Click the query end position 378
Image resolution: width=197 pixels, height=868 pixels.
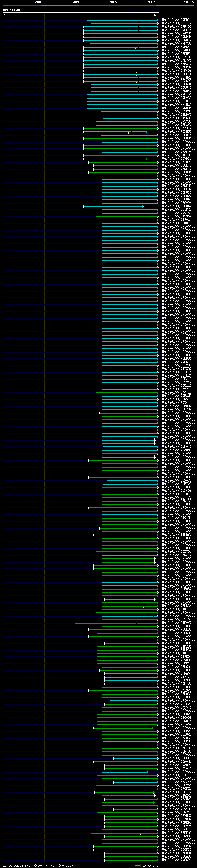click(155, 15)
